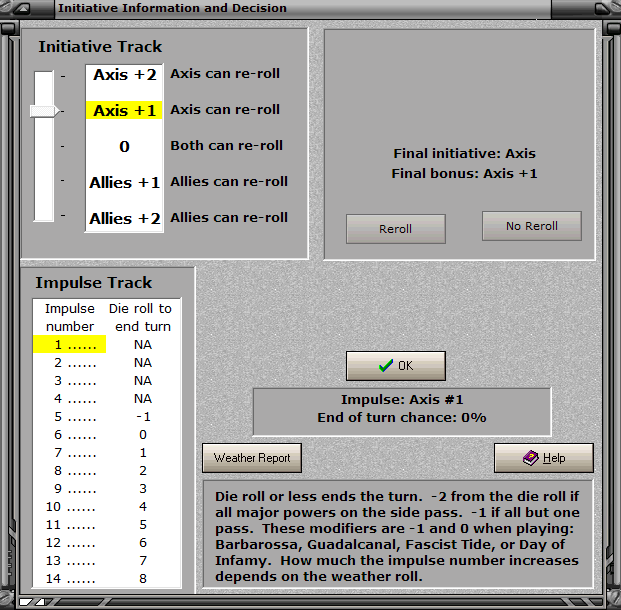Image resolution: width=621 pixels, height=610 pixels.
Task: Confirm with the OK button
Action: 396,366
